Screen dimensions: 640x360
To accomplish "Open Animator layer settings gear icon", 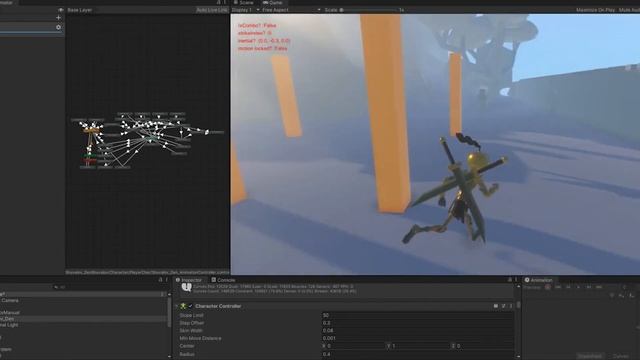I will (58, 27).
